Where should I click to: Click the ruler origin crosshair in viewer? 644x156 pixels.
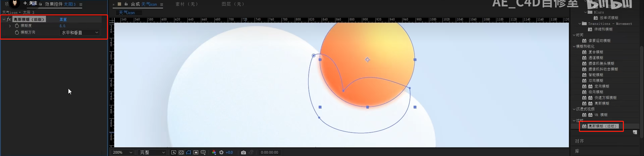[112, 20]
